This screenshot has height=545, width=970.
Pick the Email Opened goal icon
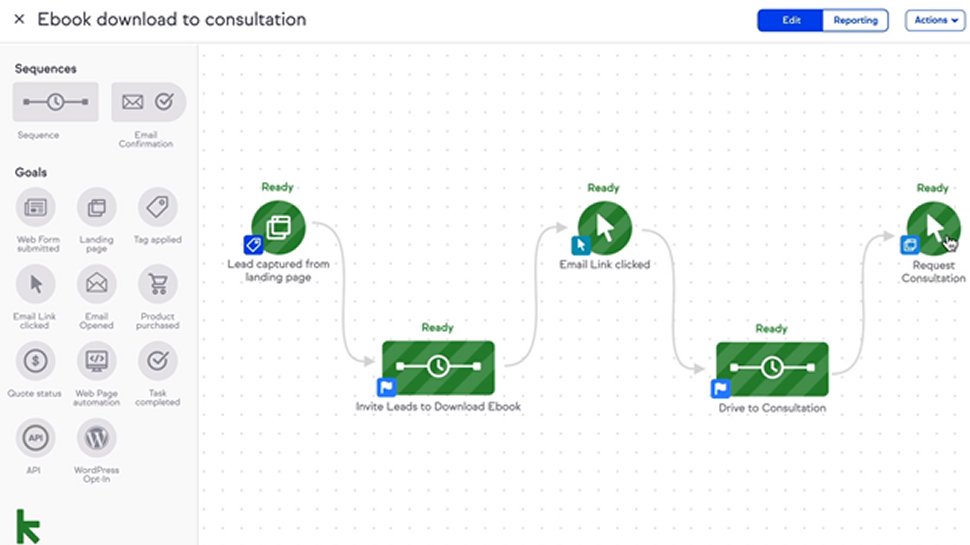click(x=97, y=284)
